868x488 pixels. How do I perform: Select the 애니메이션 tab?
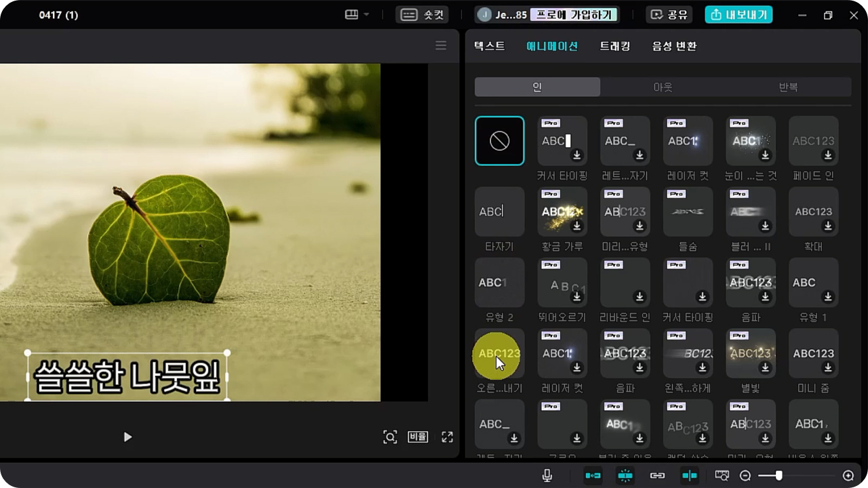click(552, 46)
